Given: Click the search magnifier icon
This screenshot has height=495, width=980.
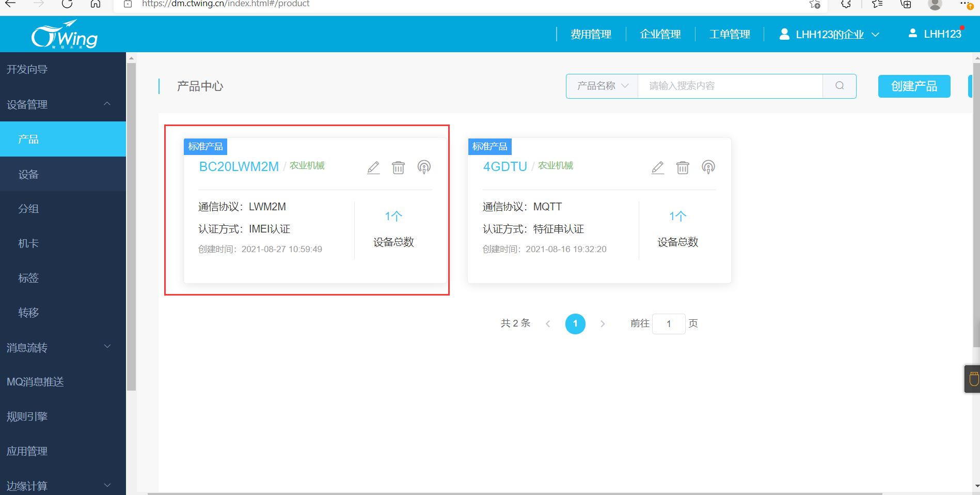Looking at the screenshot, I should click(x=840, y=86).
